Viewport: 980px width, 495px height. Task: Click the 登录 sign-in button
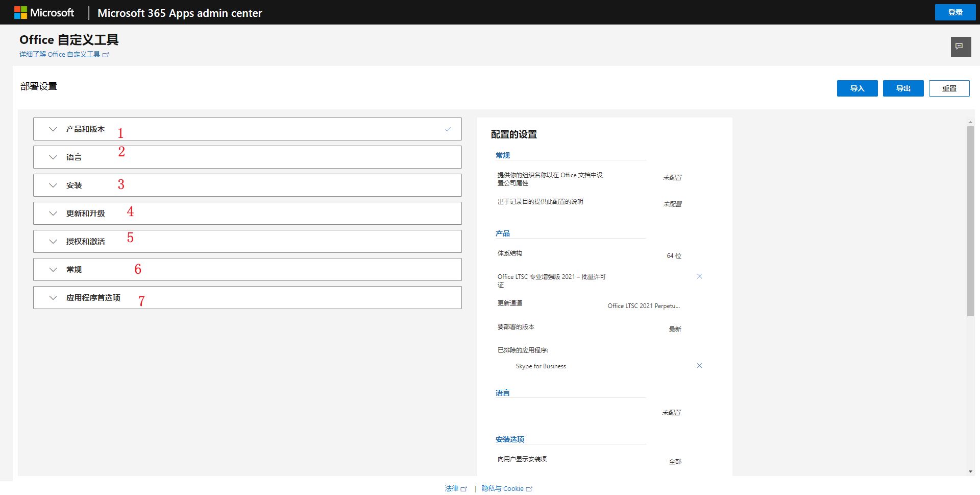955,12
